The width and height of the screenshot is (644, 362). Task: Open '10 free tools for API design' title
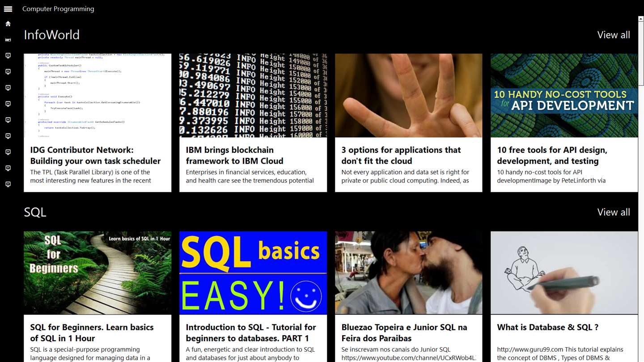click(x=552, y=156)
